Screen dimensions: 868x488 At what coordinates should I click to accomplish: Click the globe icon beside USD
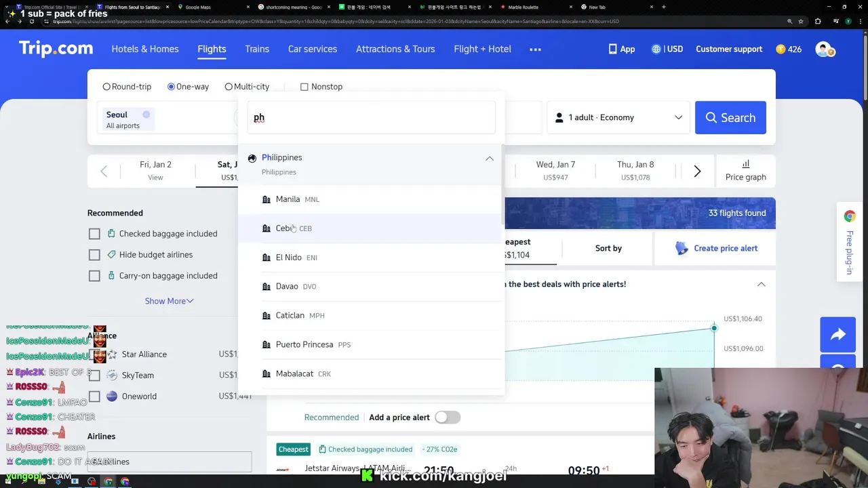point(656,49)
